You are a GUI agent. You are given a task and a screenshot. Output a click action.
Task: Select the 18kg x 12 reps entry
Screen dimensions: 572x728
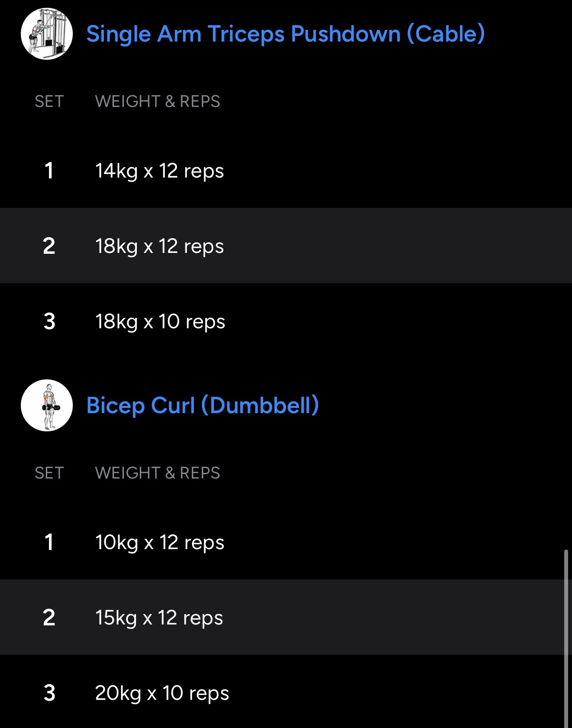[159, 246]
